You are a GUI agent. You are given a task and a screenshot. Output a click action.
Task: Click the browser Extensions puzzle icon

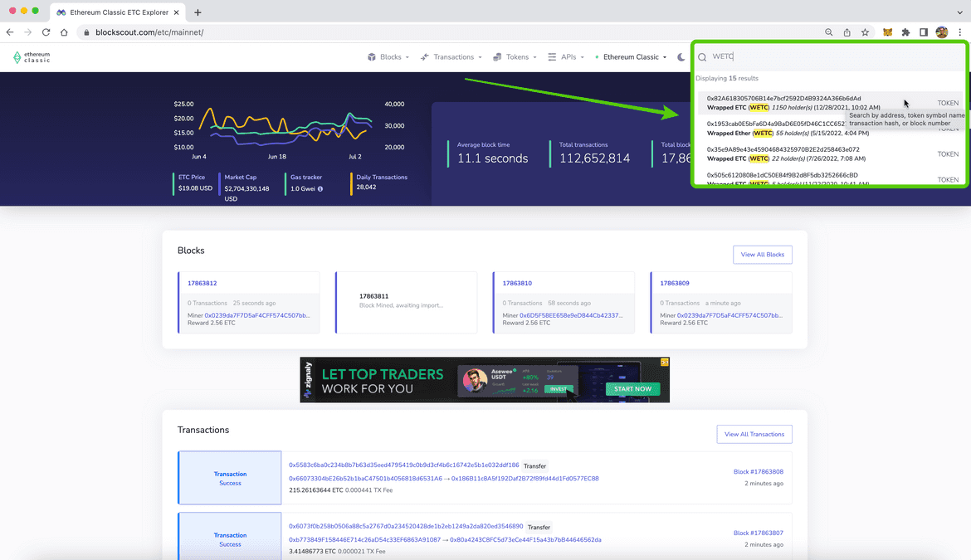pos(906,32)
